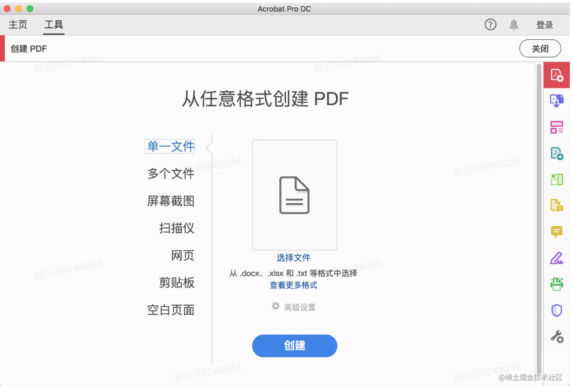The height and width of the screenshot is (392, 573).
Task: Open the Export PDF sidebar icon
Action: pyautogui.click(x=557, y=101)
